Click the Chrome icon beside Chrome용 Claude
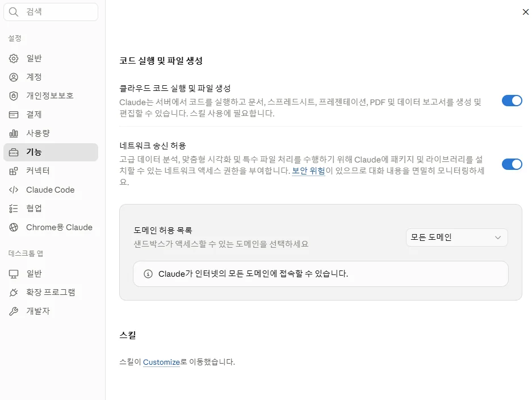The height and width of the screenshot is (400, 532). pos(14,227)
